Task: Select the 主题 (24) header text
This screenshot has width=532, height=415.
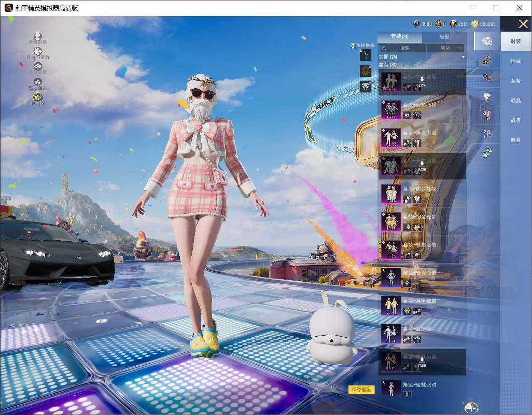Action: [x=388, y=57]
